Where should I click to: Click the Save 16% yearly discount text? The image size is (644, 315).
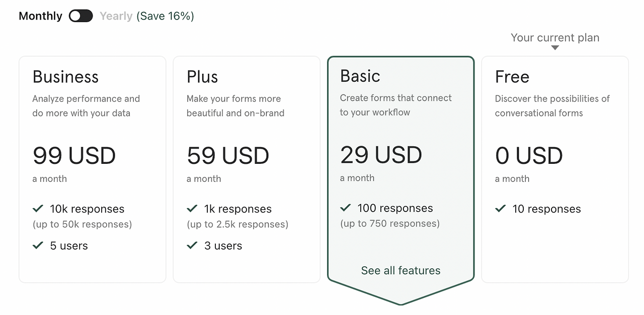[x=165, y=16]
